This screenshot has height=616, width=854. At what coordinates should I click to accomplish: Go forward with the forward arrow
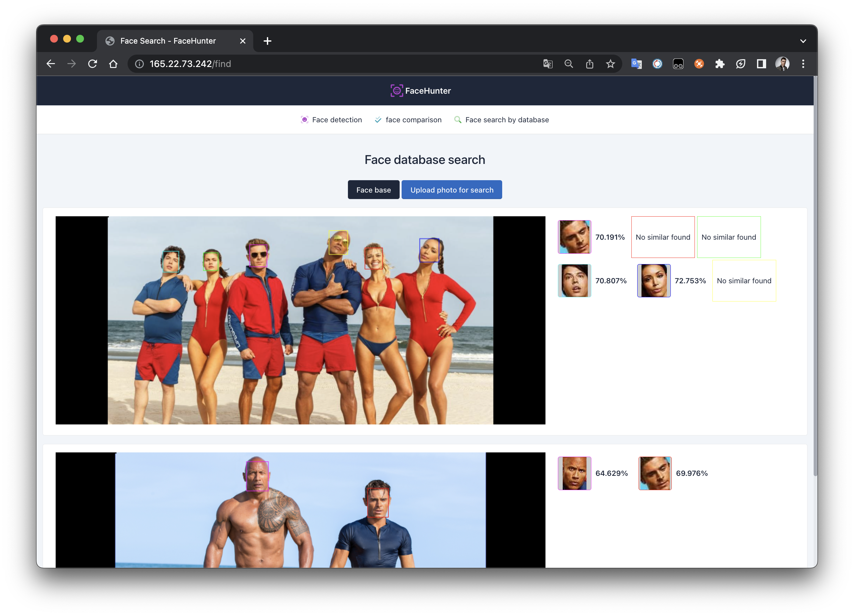72,64
